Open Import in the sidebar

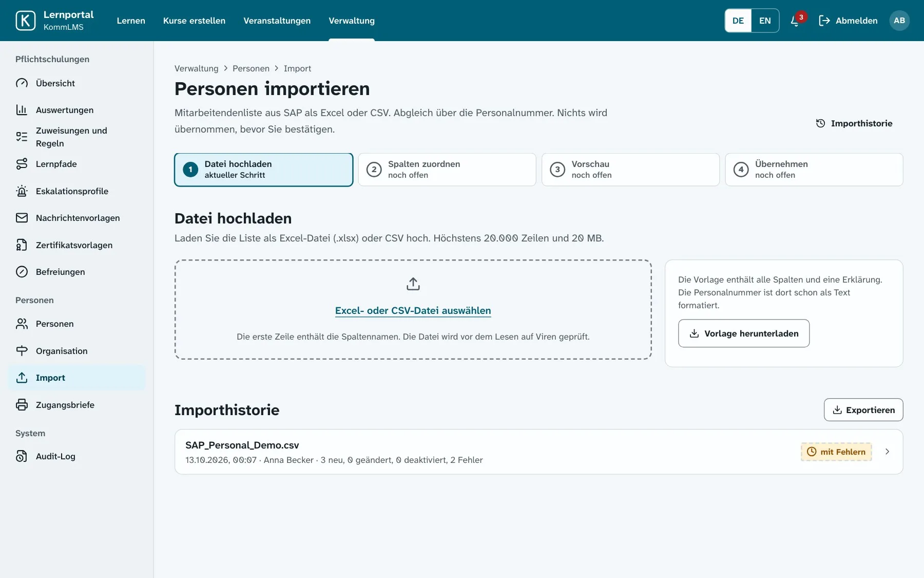pos(77,378)
